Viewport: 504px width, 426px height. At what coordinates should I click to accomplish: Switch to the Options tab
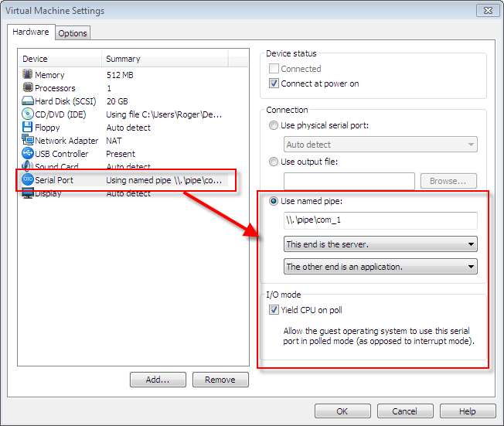[x=73, y=33]
